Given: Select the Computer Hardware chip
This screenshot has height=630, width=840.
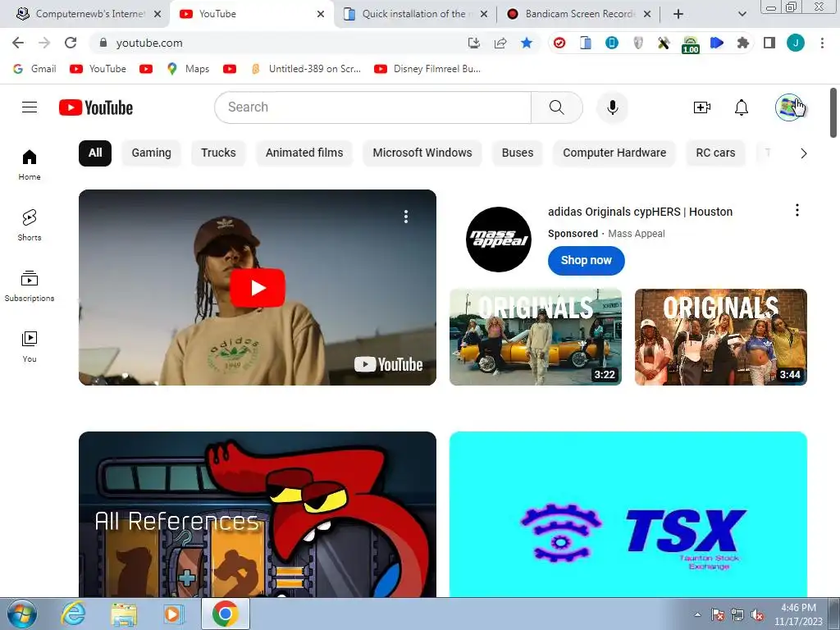Looking at the screenshot, I should click(x=614, y=153).
